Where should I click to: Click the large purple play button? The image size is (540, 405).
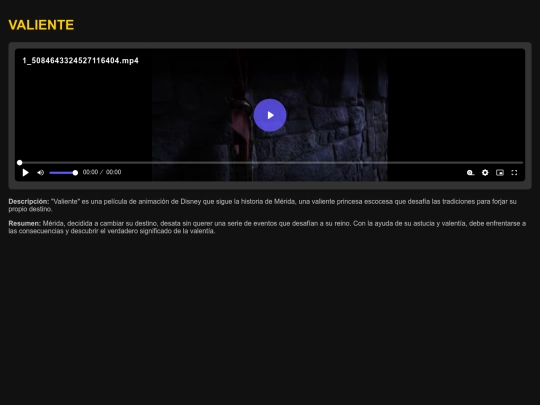pyautogui.click(x=270, y=115)
